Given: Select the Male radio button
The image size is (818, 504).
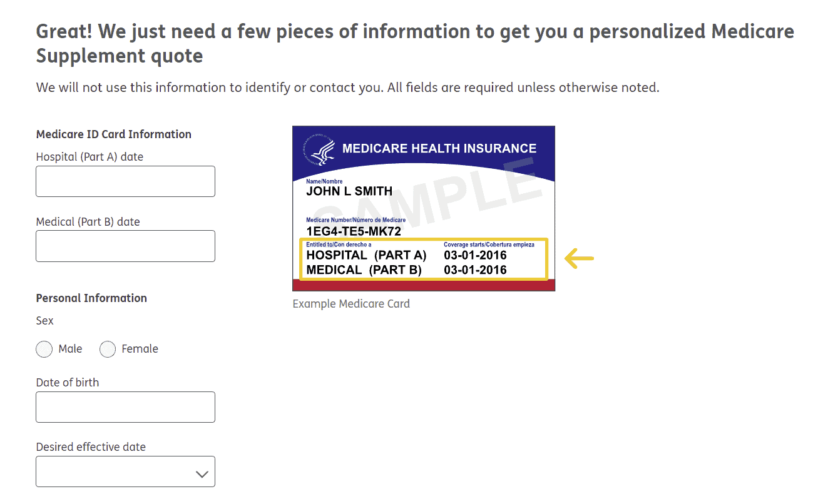Looking at the screenshot, I should click(x=44, y=349).
